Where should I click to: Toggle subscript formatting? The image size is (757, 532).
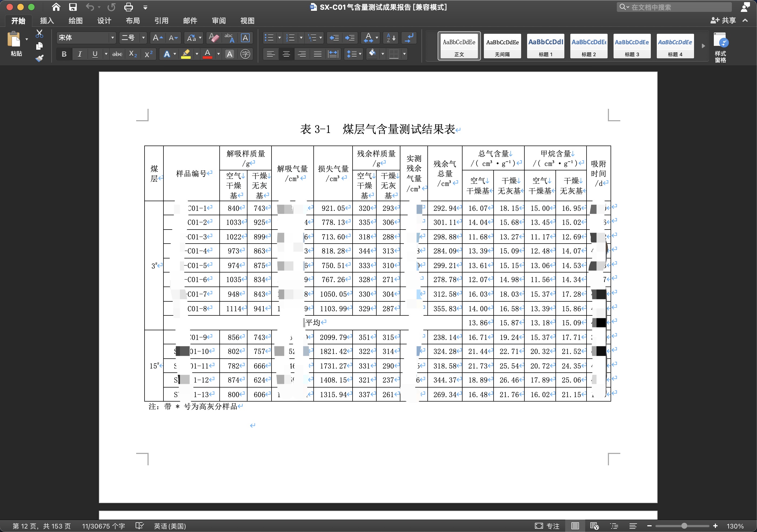click(133, 54)
